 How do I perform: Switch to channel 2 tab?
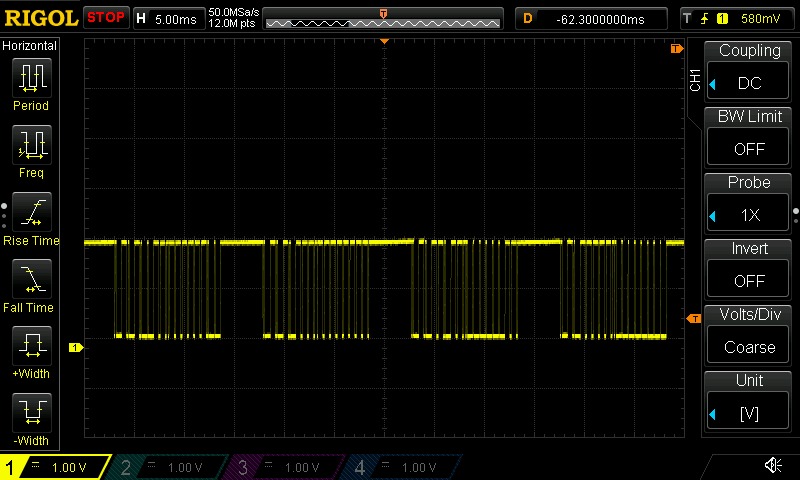(166, 467)
